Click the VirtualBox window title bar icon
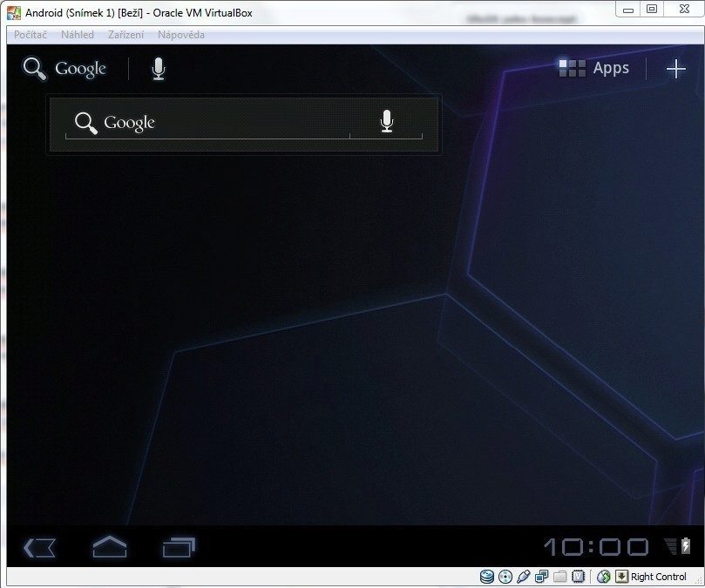Image resolution: width=705 pixels, height=588 pixels. (14, 12)
